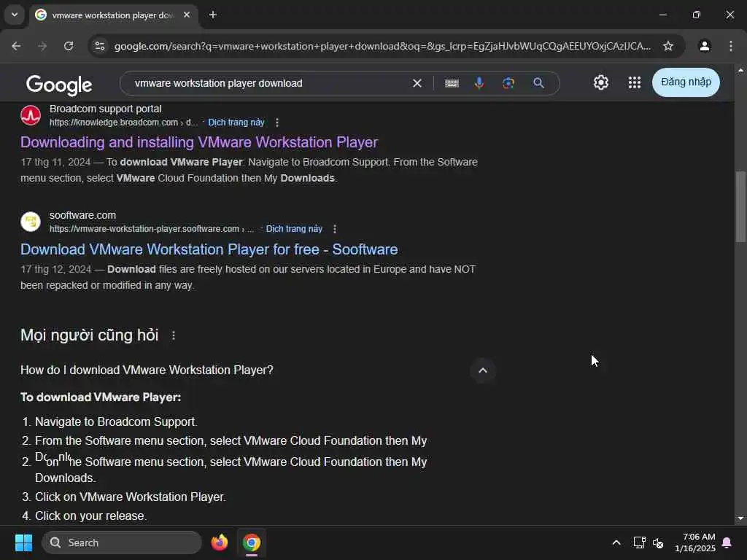Open Chrome's three-dot menu
The height and width of the screenshot is (560, 747).
731,46
